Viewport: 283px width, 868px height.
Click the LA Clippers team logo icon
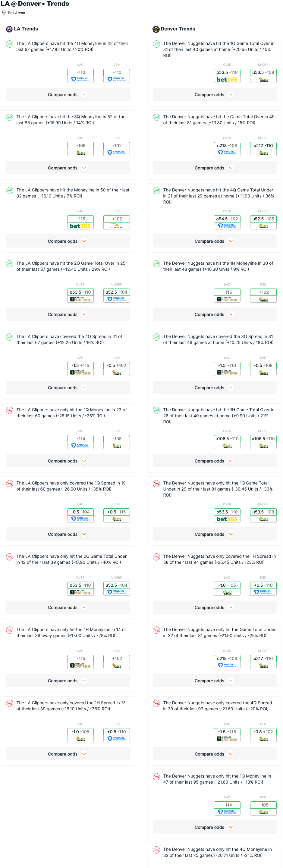[9, 29]
